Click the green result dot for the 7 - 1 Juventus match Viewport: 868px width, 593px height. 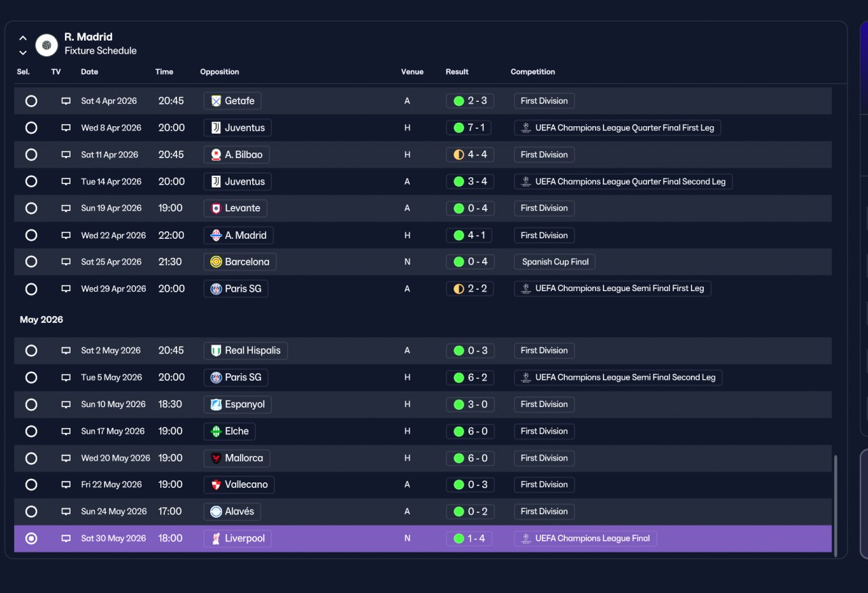458,128
